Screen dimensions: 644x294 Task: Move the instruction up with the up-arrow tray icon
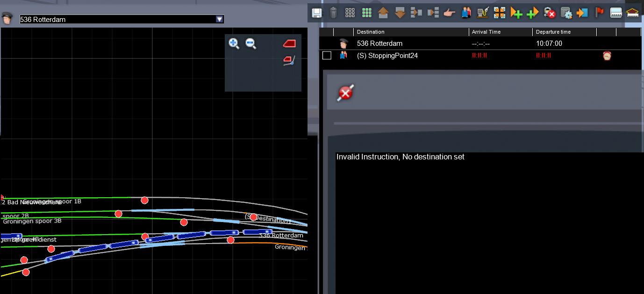[383, 13]
